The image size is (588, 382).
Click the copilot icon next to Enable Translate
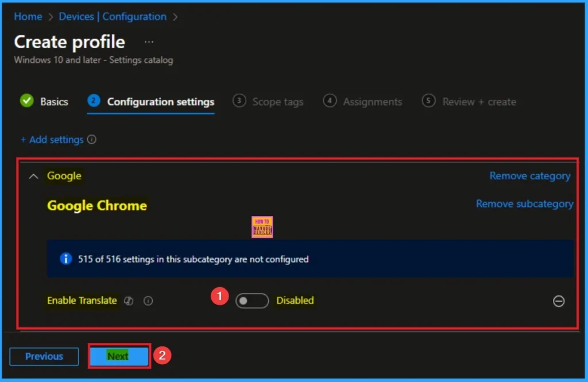tap(129, 301)
